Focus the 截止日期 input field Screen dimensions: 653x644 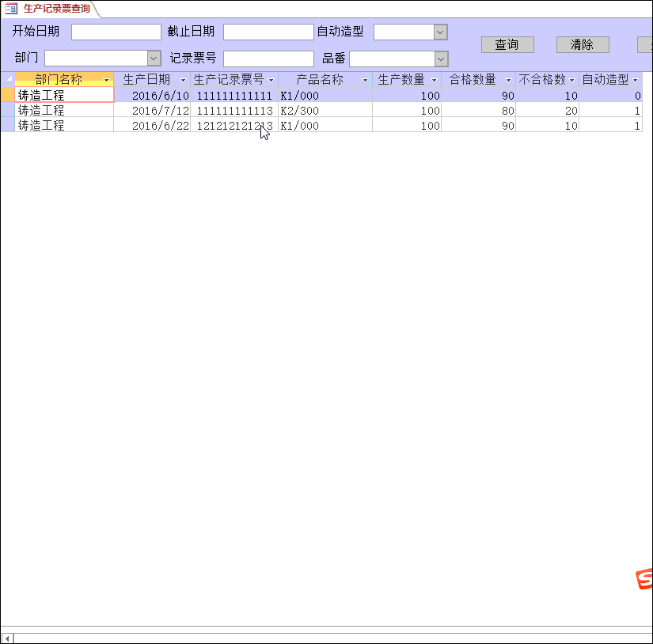[268, 32]
